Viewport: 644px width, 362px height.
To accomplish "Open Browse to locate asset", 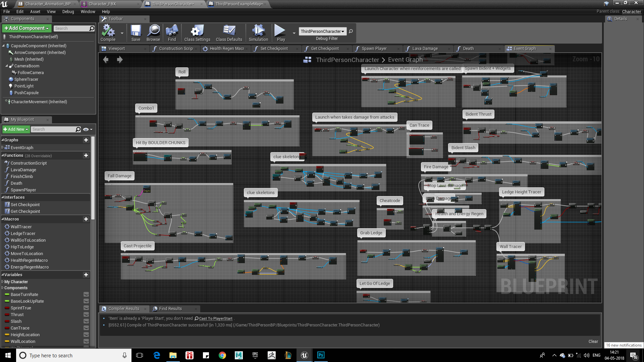I will click(x=153, y=33).
